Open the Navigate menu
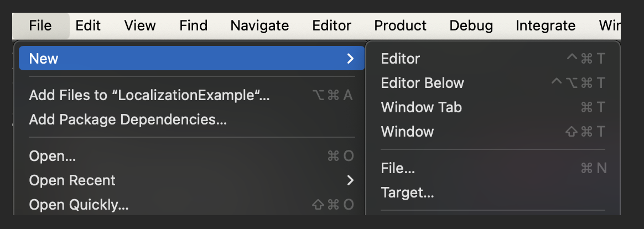This screenshot has width=644, height=229. (x=259, y=26)
